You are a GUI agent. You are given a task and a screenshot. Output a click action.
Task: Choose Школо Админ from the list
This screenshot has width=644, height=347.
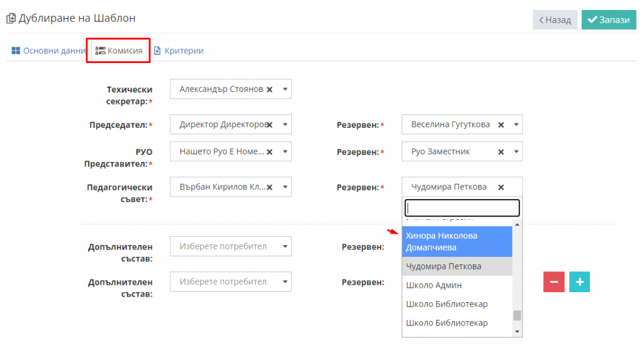point(457,285)
